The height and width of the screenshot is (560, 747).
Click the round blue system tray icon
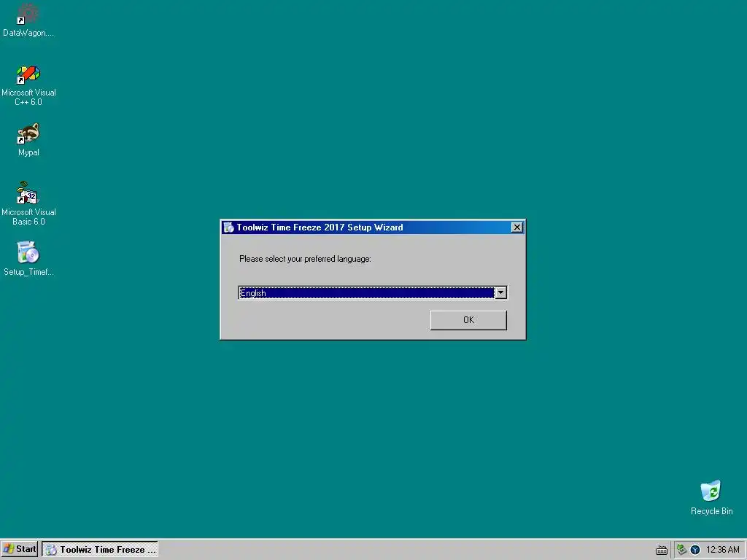click(695, 550)
